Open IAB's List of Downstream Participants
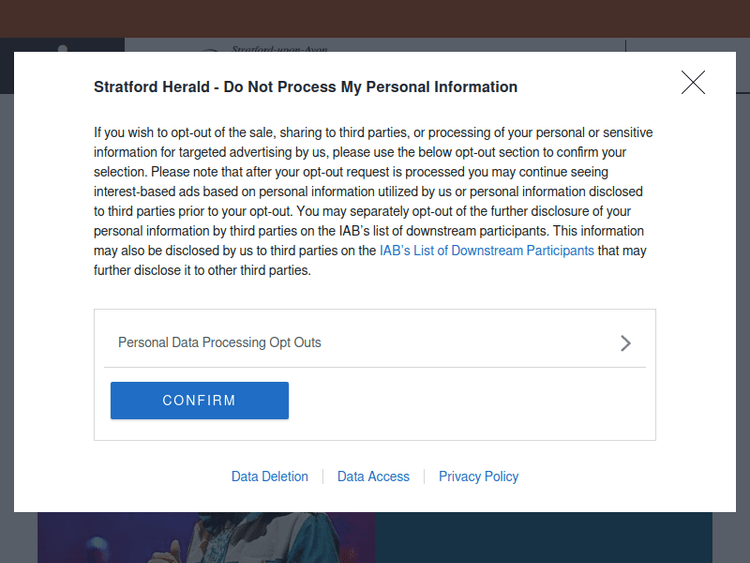 click(x=486, y=251)
